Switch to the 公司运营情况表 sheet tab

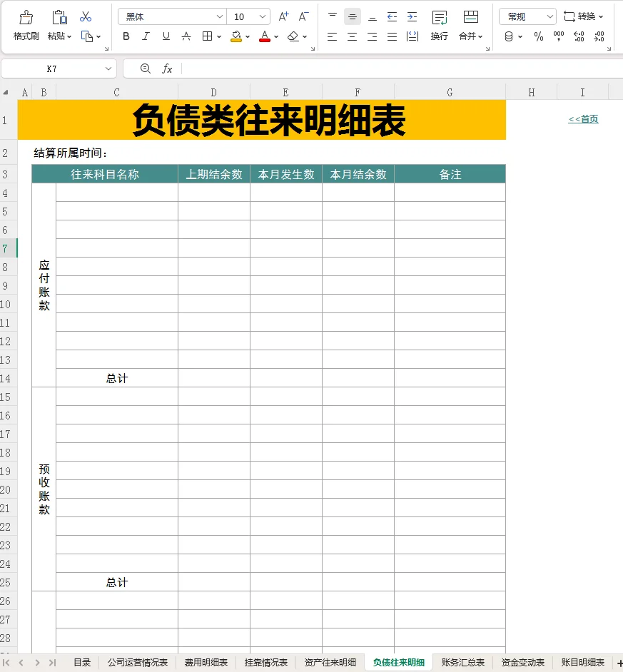click(x=138, y=663)
